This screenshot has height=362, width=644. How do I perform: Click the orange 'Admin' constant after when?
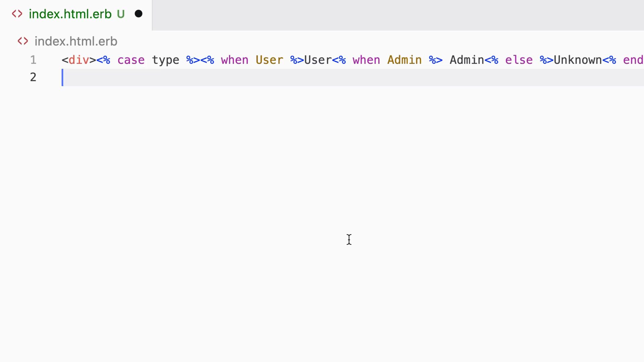click(x=404, y=60)
